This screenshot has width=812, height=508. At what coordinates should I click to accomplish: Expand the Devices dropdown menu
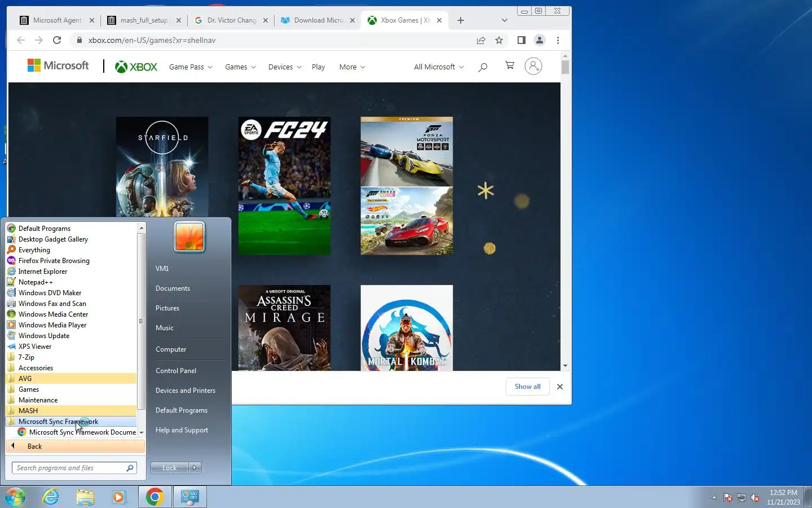[x=285, y=67]
